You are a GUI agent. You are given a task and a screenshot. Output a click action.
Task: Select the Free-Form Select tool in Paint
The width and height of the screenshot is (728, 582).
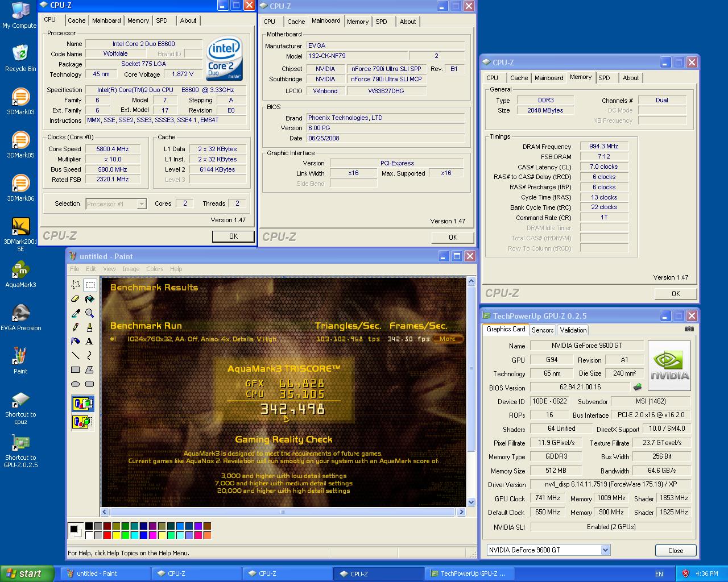pyautogui.click(x=76, y=285)
